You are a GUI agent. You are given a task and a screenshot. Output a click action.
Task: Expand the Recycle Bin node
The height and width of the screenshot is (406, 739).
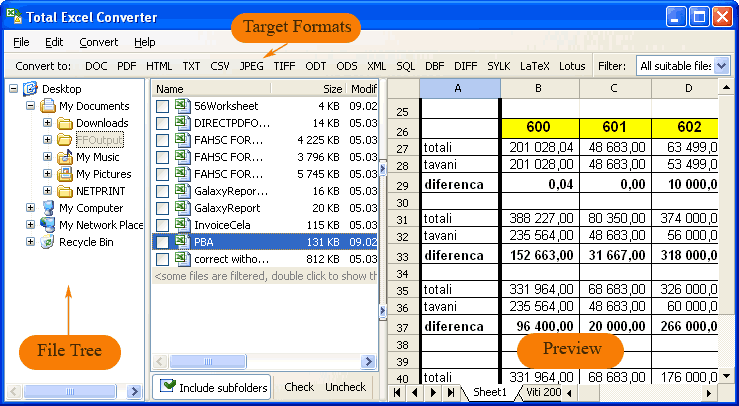31,241
